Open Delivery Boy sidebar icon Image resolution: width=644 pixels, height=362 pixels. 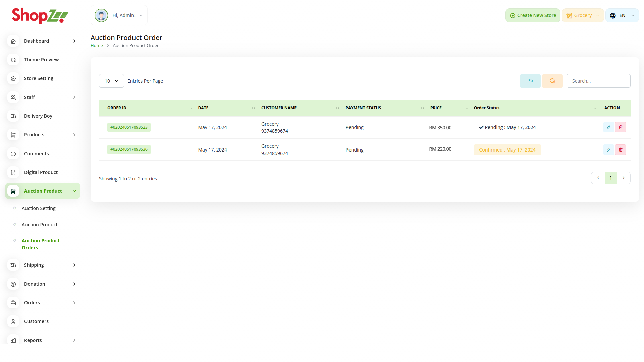(13, 116)
